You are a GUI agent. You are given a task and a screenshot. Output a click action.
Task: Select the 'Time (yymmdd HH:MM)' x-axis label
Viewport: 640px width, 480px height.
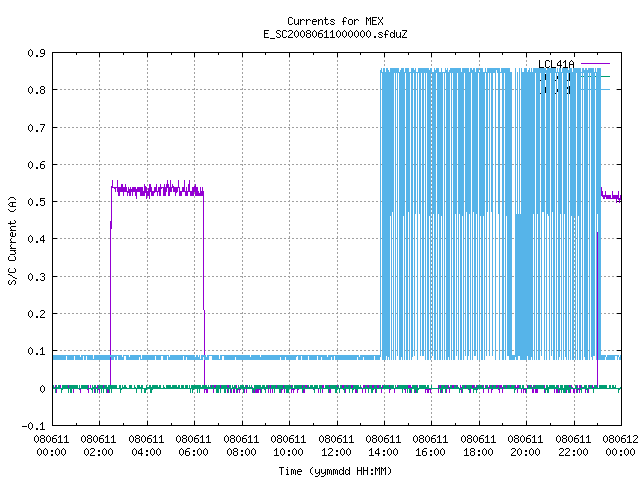click(x=335, y=471)
